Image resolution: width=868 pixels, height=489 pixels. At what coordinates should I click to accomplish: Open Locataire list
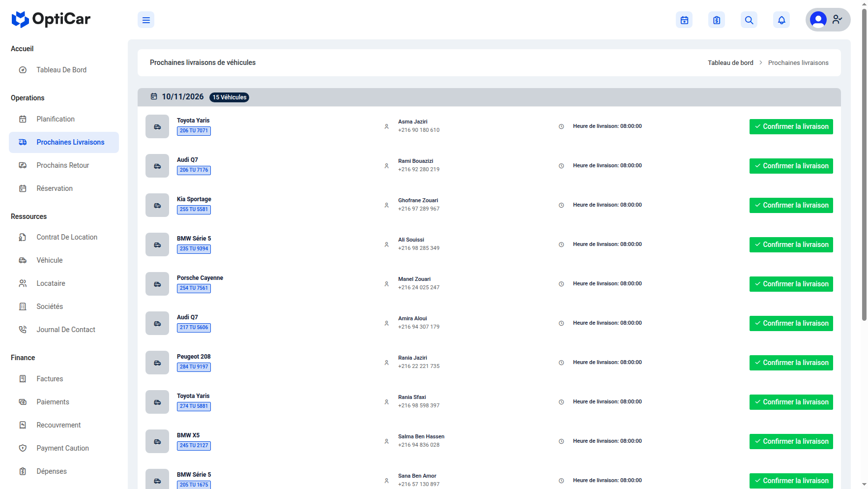click(64, 283)
